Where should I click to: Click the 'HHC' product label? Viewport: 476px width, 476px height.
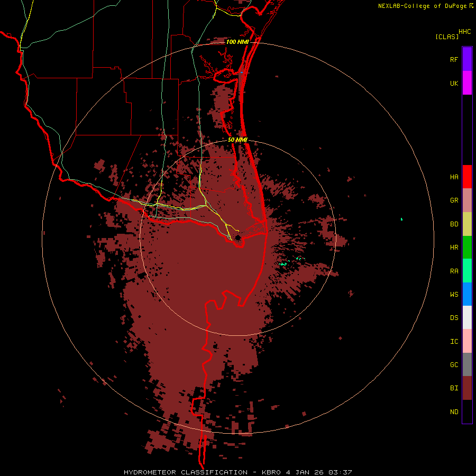click(464, 32)
